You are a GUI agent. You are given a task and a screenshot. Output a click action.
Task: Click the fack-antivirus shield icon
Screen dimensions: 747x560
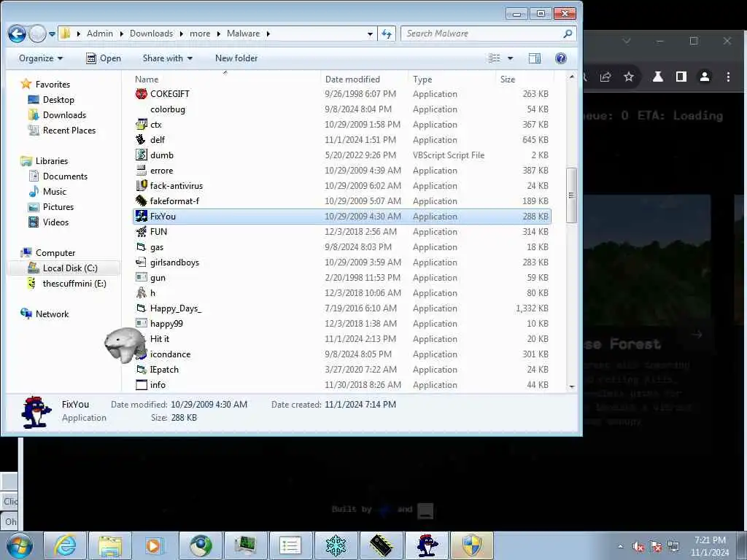(x=141, y=186)
